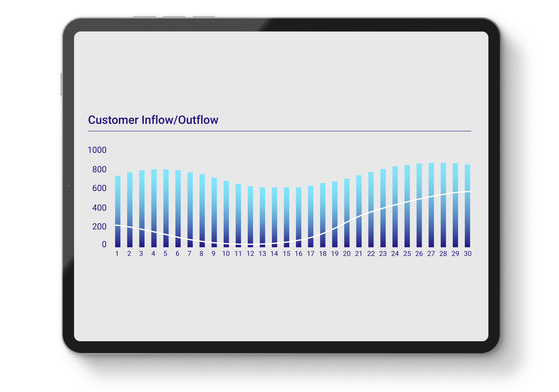The image size is (559, 392).
Task: Click the y-axis label '1000'
Action: [97, 150]
